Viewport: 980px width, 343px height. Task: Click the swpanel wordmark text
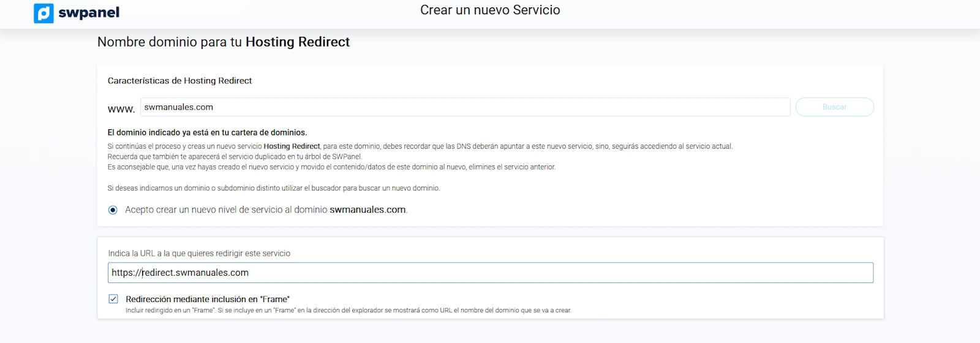point(89,13)
